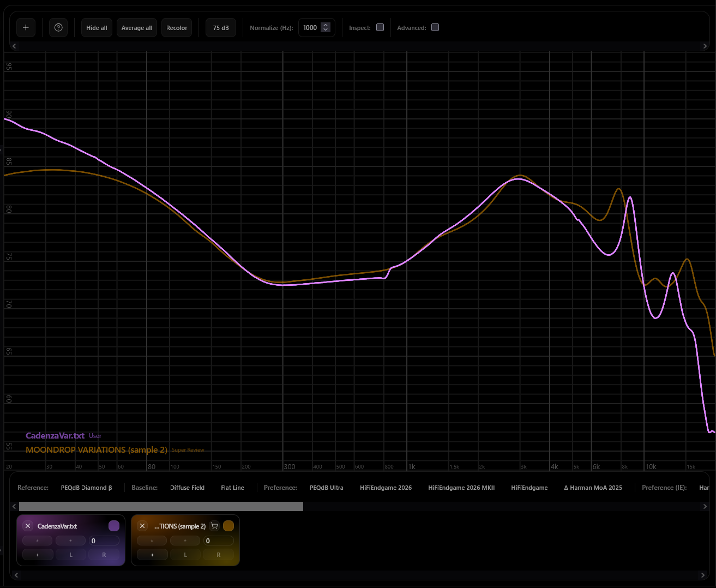This screenshot has width=716, height=588.
Task: Click the 300 frequency axis label
Action: (x=290, y=467)
